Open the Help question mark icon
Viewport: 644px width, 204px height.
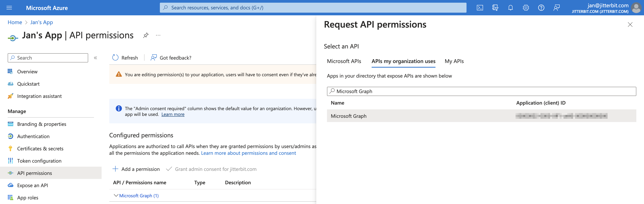pos(541,8)
